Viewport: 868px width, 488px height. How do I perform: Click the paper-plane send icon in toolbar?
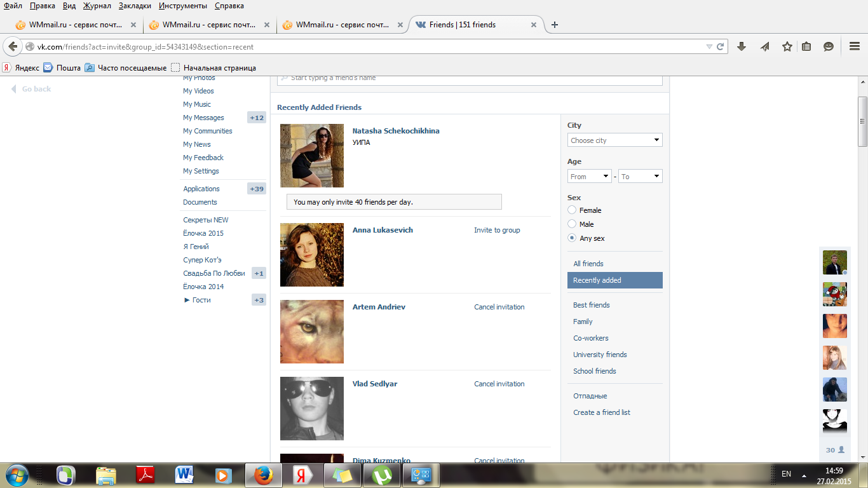tap(765, 46)
